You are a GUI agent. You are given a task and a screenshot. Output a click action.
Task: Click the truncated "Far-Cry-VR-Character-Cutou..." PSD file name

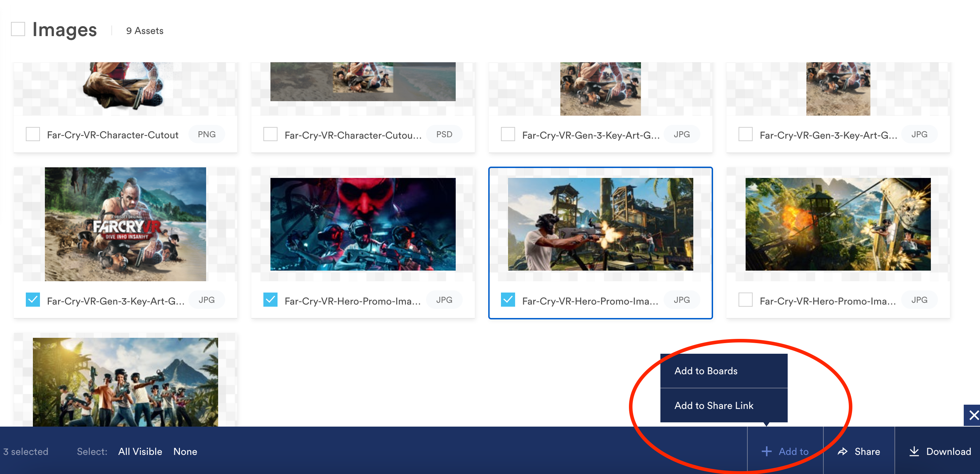coord(353,135)
